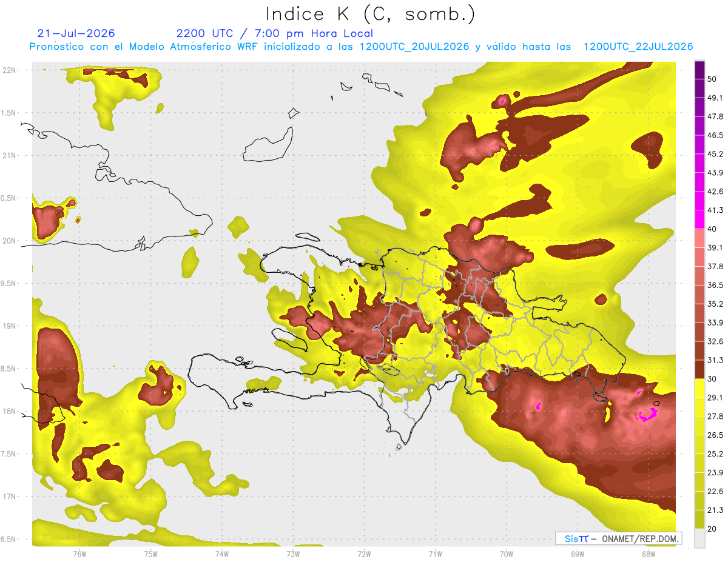Click the "20N" latitude axis label
The height and width of the screenshot is (562, 728).
click(x=10, y=241)
